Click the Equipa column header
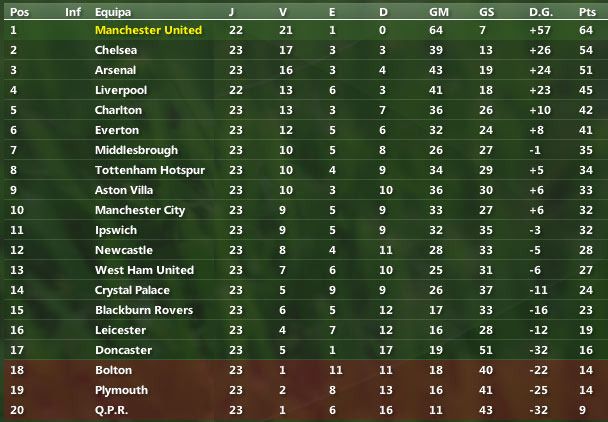This screenshot has height=422, width=608. click(x=112, y=12)
